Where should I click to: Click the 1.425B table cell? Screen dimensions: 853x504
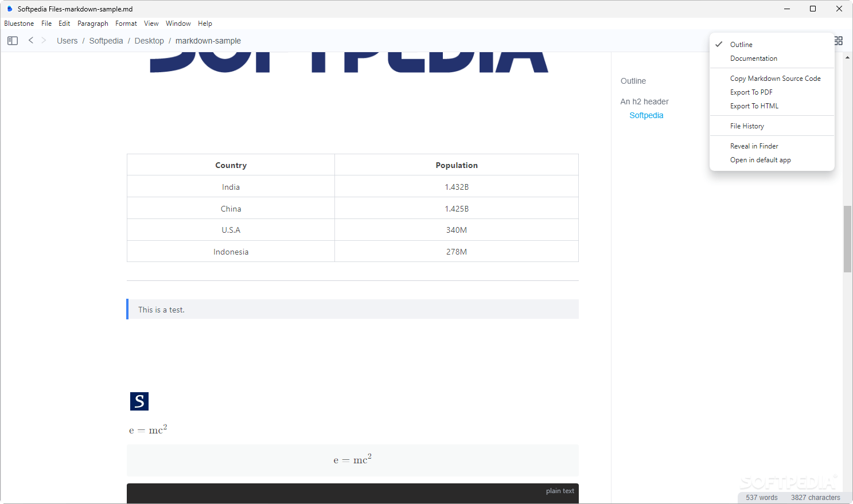tap(457, 209)
